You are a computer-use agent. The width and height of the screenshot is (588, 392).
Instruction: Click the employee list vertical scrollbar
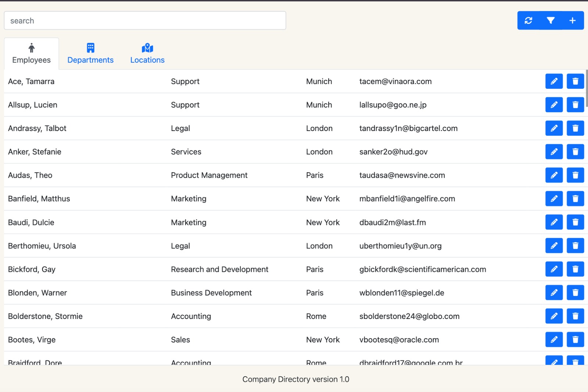587,88
